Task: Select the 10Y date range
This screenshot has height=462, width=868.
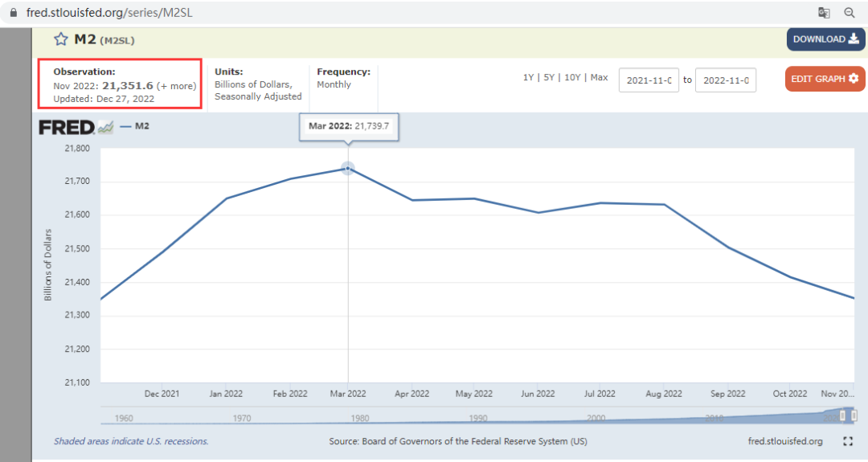Action: click(572, 77)
